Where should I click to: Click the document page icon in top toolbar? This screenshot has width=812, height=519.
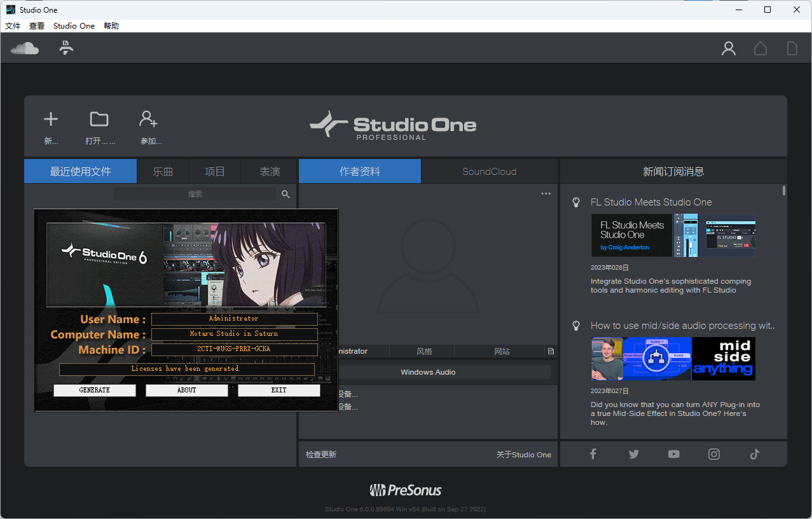tap(792, 48)
